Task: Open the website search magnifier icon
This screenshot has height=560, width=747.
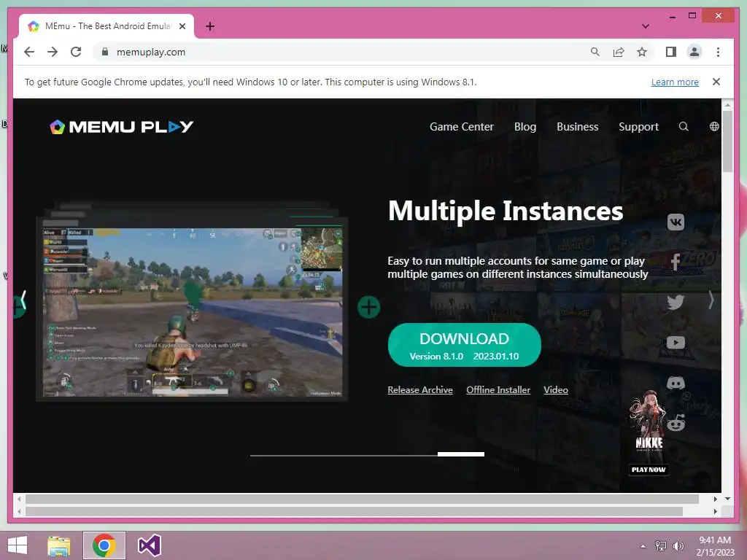Action: (x=684, y=127)
